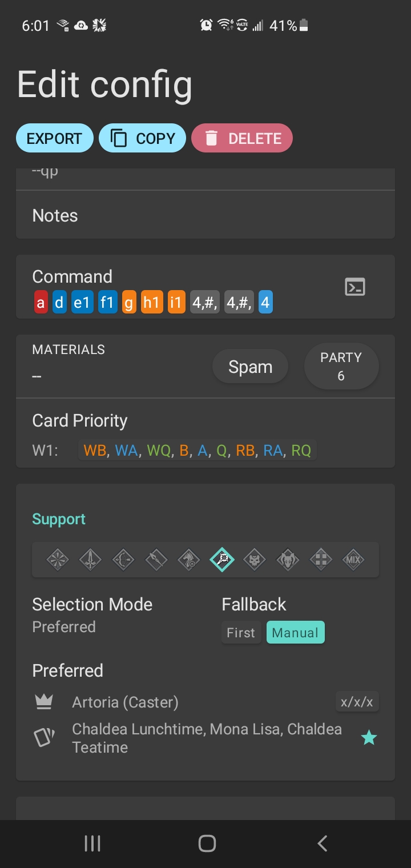Toggle the Manual fallback option
411x868 pixels.
[x=295, y=632]
